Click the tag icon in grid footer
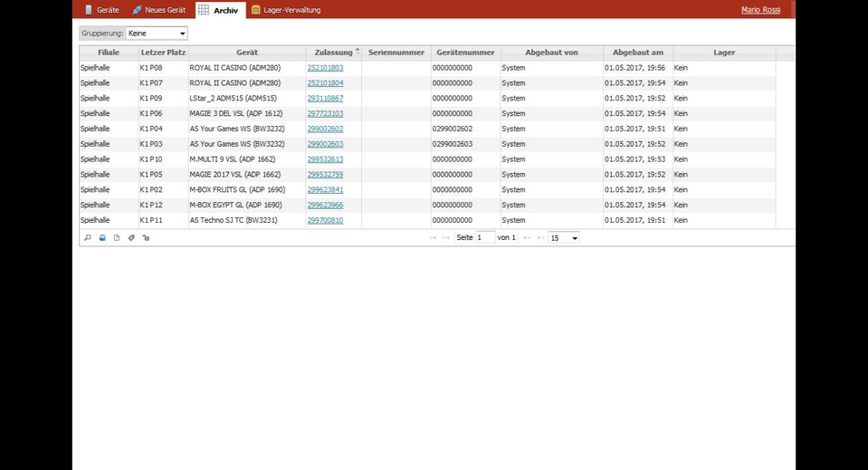Viewport: 868px width, 470px height. pos(131,237)
